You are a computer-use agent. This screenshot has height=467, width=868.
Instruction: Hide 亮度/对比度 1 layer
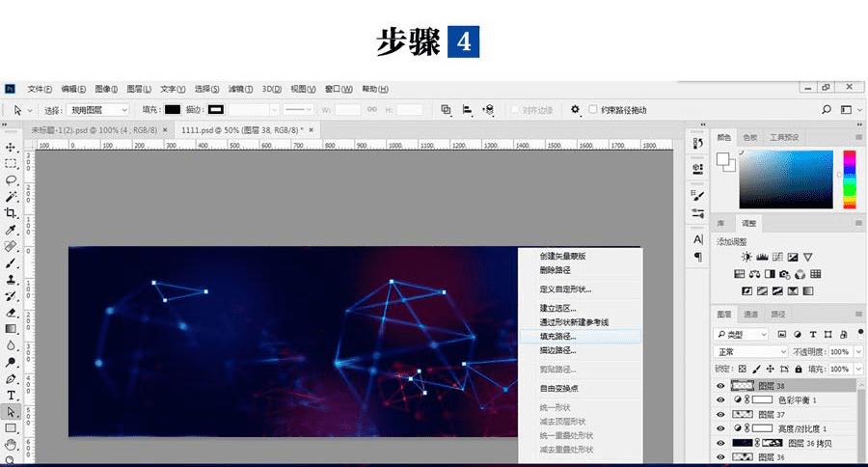(720, 428)
